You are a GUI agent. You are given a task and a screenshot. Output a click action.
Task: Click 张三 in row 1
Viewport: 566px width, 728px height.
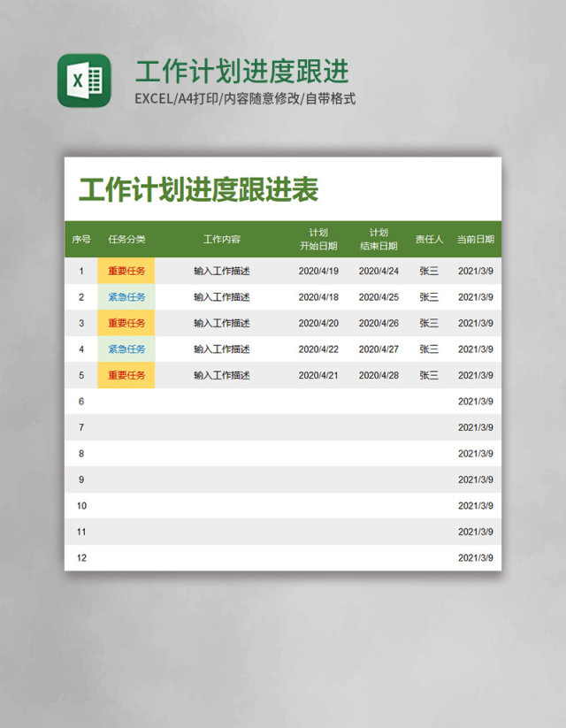[x=429, y=271]
